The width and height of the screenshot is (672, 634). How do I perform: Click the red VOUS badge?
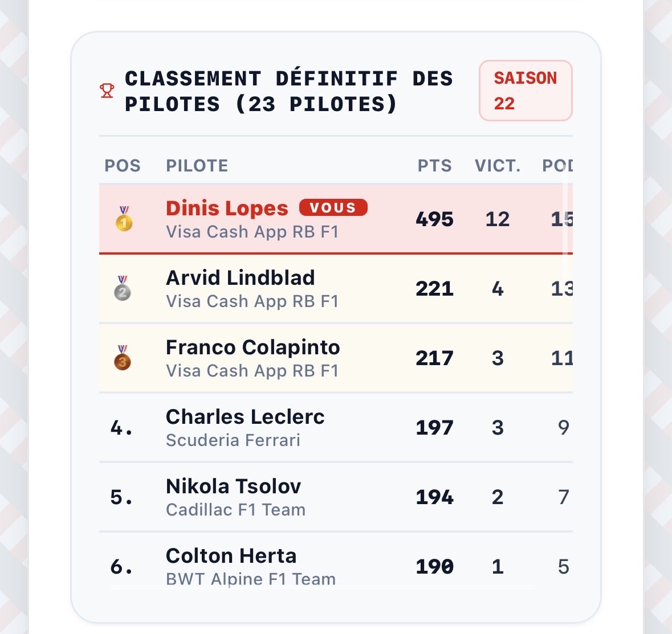coord(333,208)
